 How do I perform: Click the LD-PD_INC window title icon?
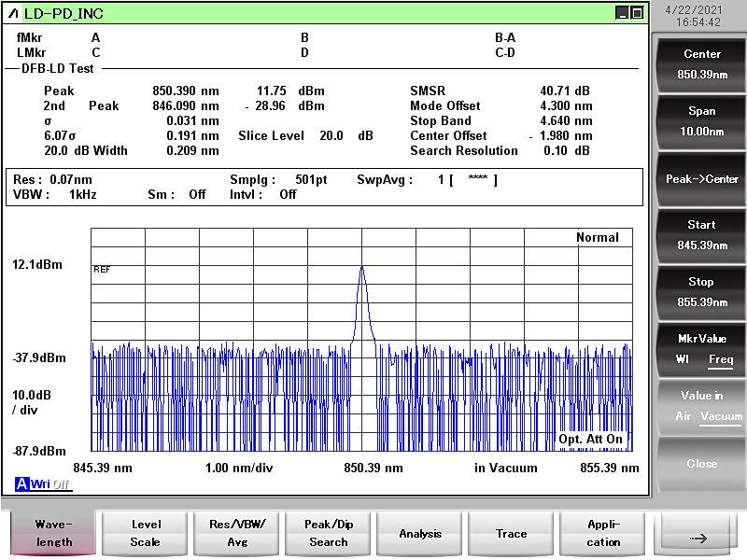[13, 13]
